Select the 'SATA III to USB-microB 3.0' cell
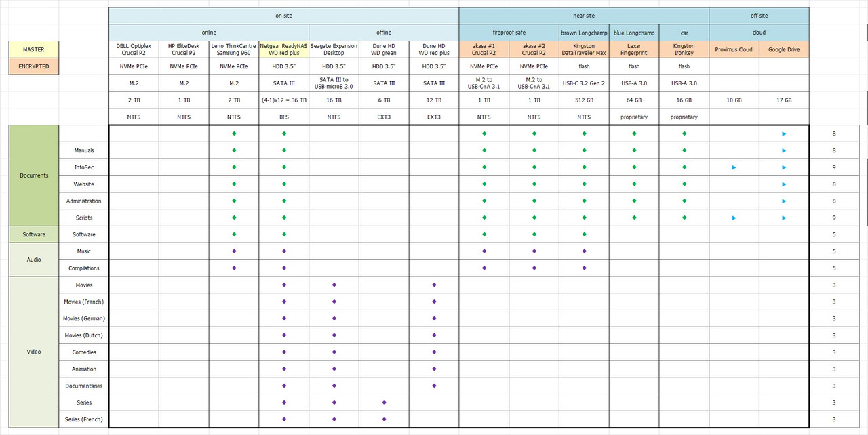Screen dimensions: 868x435 pyautogui.click(x=334, y=83)
